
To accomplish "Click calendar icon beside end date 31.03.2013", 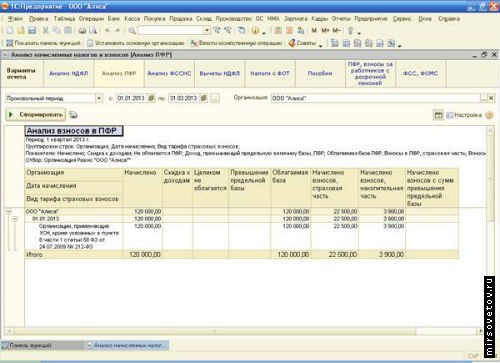I will pos(204,98).
